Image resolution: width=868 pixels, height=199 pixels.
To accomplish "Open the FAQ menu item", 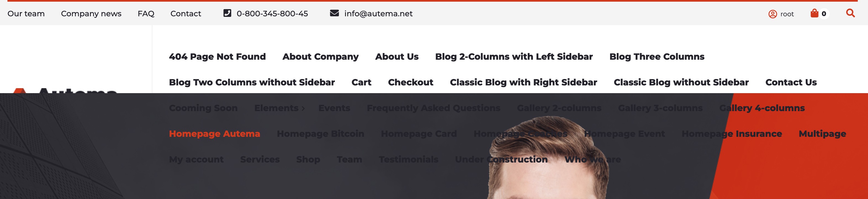I will (146, 14).
